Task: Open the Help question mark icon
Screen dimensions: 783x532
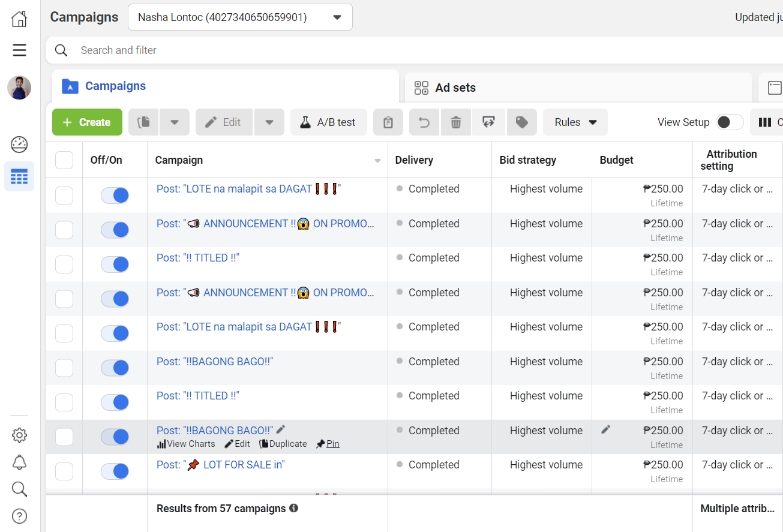Action: coord(19,516)
